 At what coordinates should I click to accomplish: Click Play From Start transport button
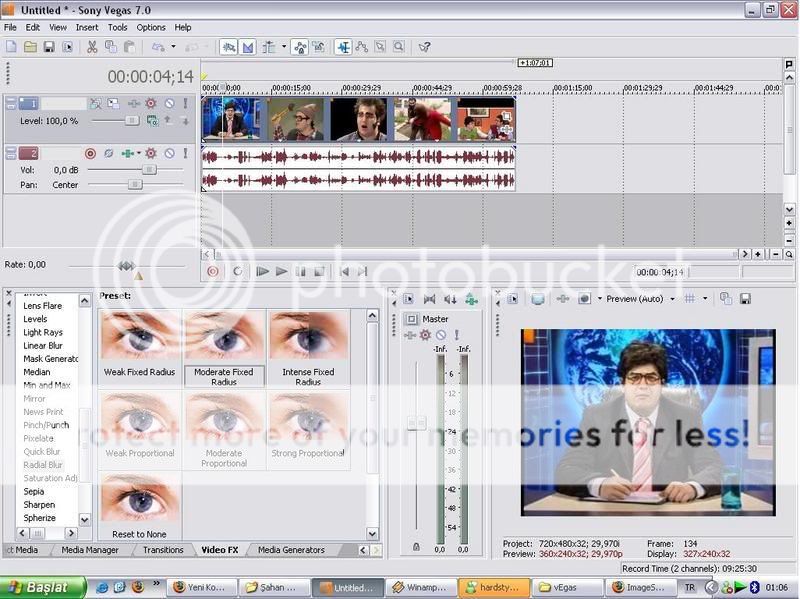tap(262, 272)
